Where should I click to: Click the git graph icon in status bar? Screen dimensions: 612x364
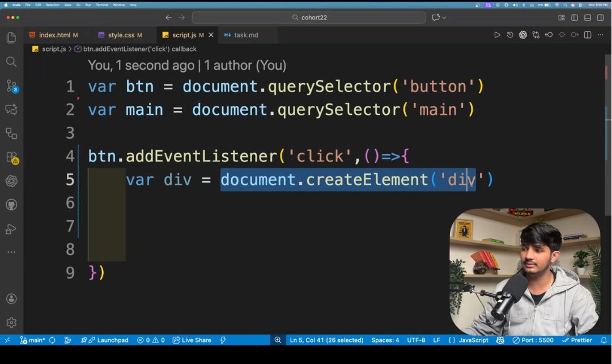tap(67, 340)
